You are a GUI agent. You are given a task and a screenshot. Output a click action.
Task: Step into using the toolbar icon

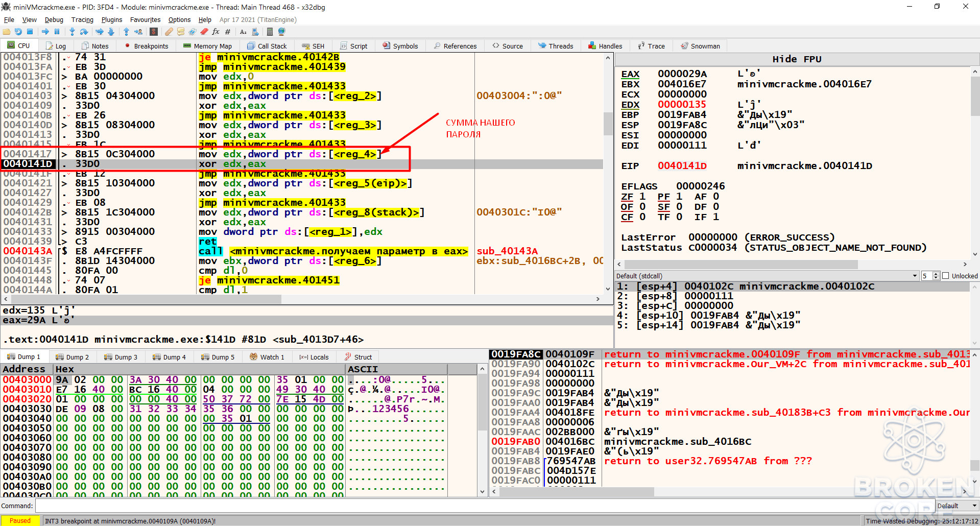[x=72, y=32]
